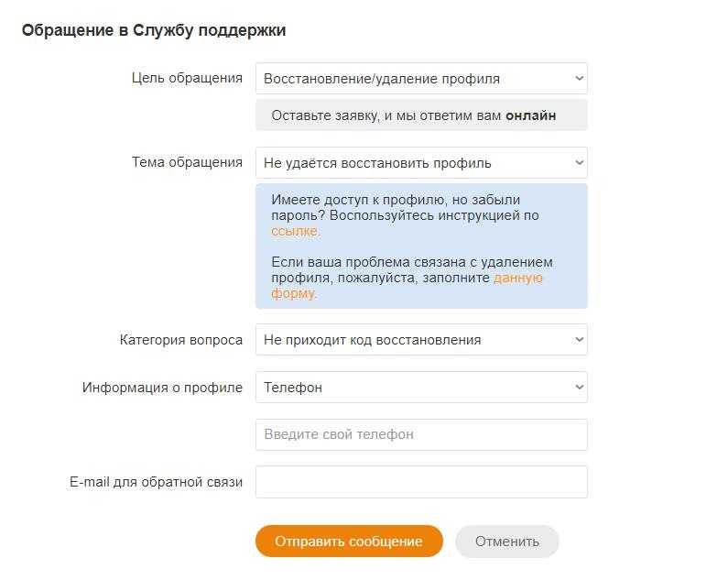Click the E-mail для обратной связи input
The height and width of the screenshot is (580, 728).
pyautogui.click(x=421, y=482)
